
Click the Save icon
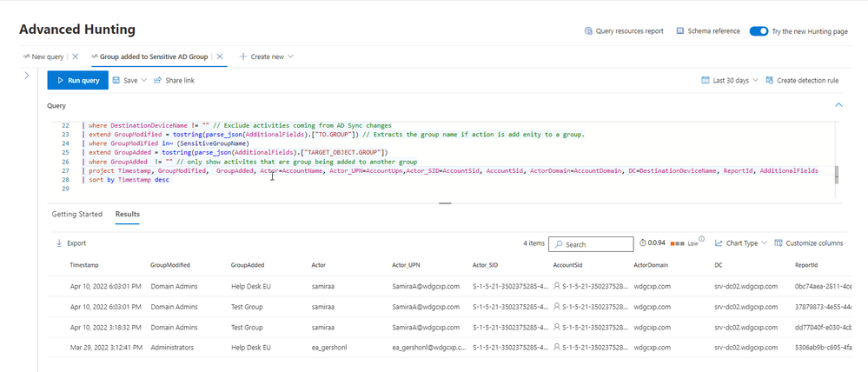point(116,80)
